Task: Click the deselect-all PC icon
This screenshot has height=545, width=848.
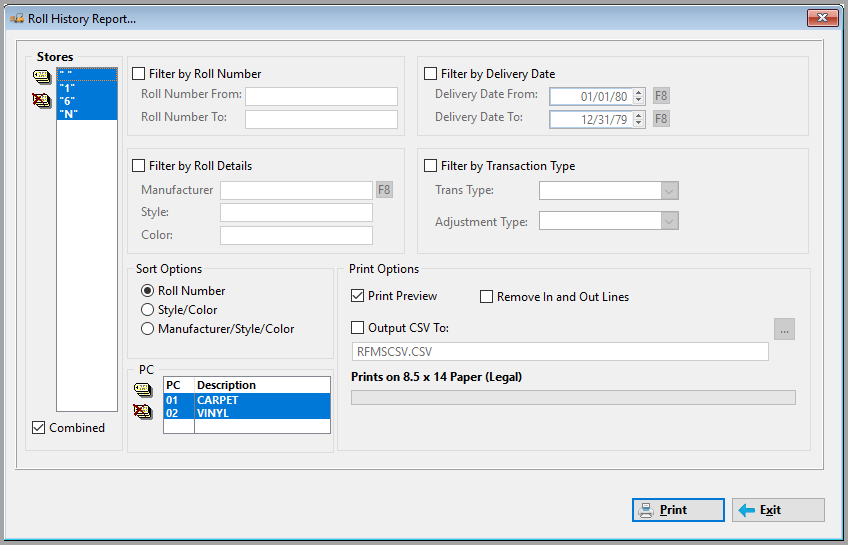Action: click(x=143, y=411)
